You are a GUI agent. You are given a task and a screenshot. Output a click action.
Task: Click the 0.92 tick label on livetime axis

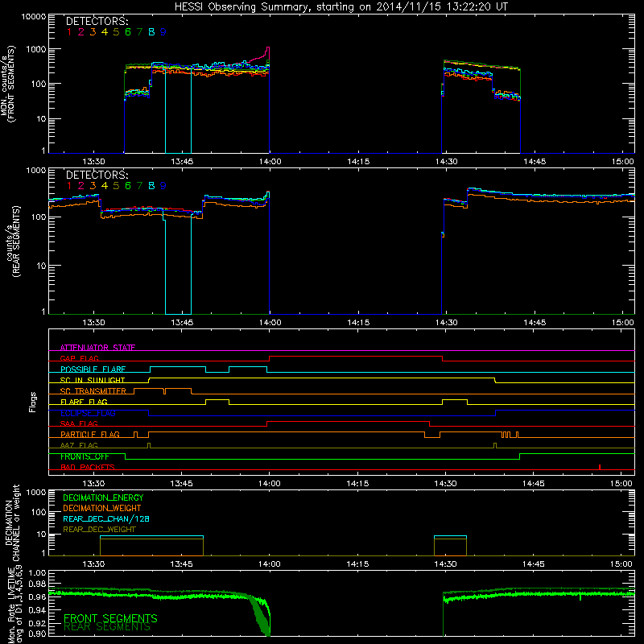[x=38, y=622]
